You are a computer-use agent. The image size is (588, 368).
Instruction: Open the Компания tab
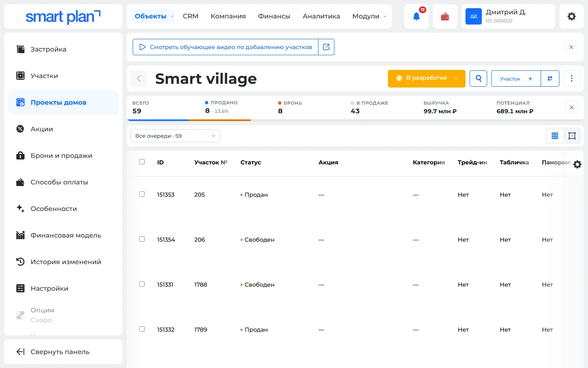click(x=228, y=16)
